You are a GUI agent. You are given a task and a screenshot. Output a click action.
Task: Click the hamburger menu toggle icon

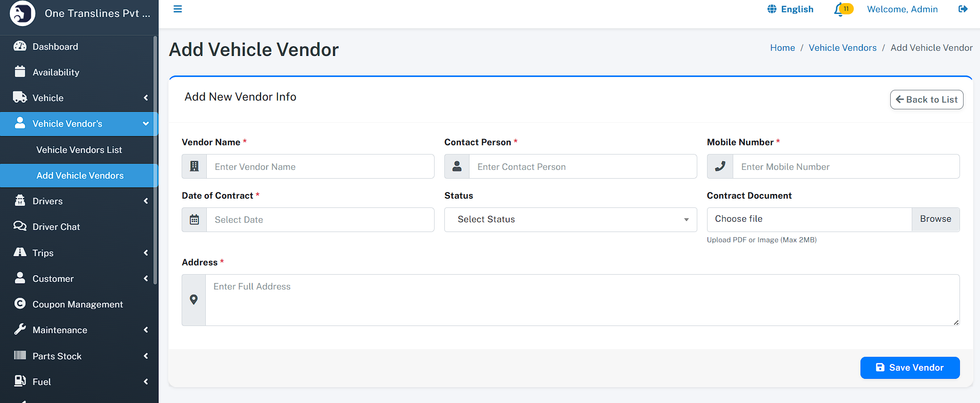[178, 9]
